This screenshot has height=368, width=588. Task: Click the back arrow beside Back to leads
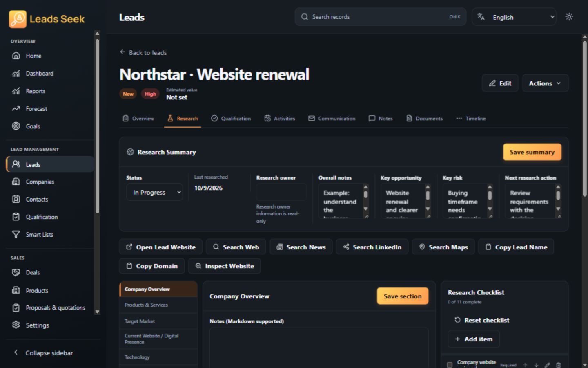[x=122, y=52]
